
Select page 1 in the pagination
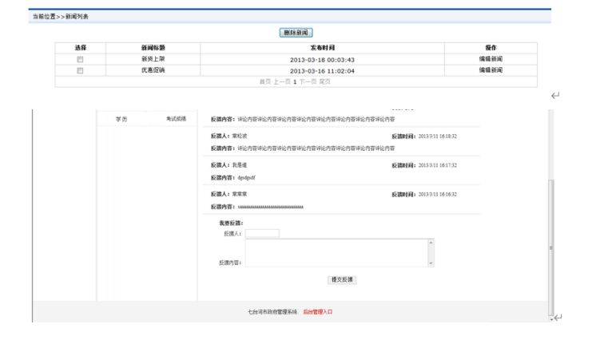[x=295, y=82]
